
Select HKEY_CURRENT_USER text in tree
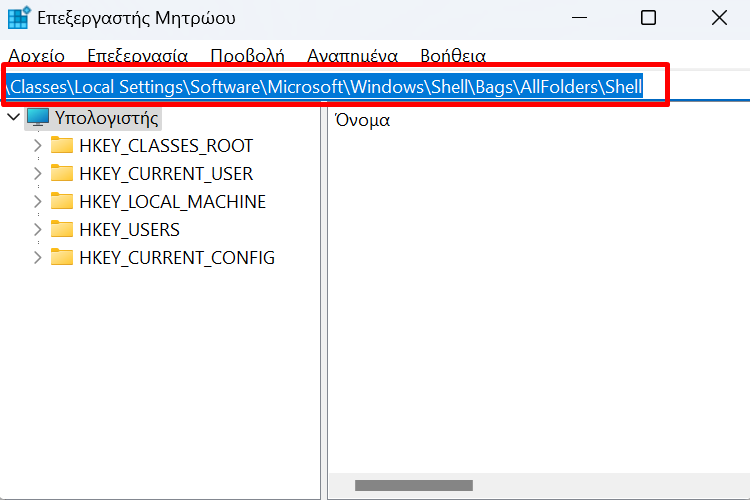[x=166, y=174]
